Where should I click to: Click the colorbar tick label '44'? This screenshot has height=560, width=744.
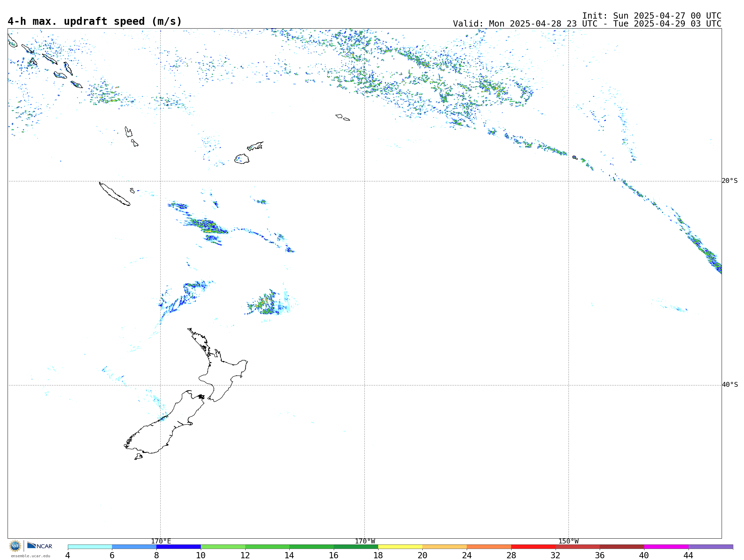click(x=688, y=555)
